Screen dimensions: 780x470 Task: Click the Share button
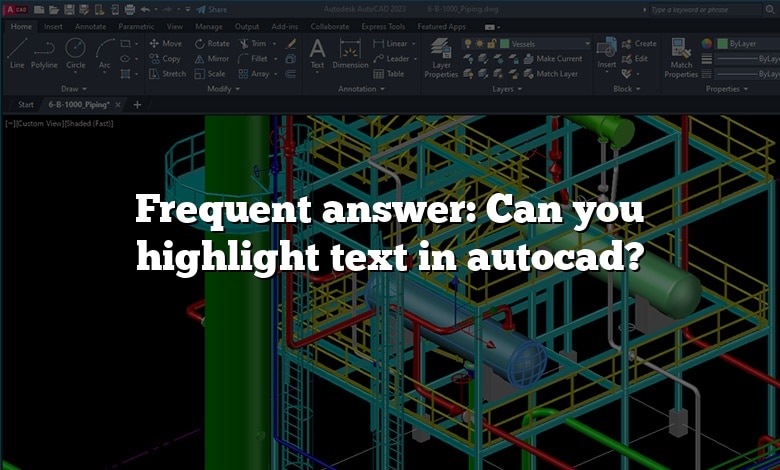point(212,9)
